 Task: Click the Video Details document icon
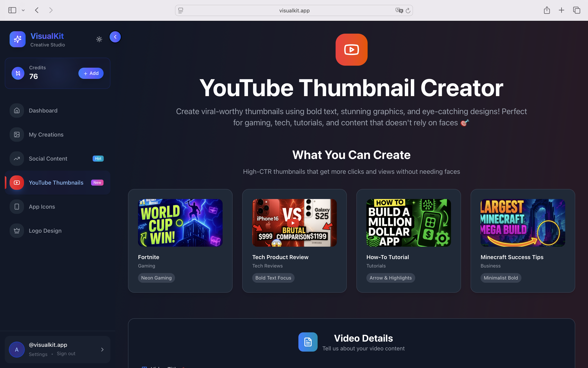tap(308, 342)
